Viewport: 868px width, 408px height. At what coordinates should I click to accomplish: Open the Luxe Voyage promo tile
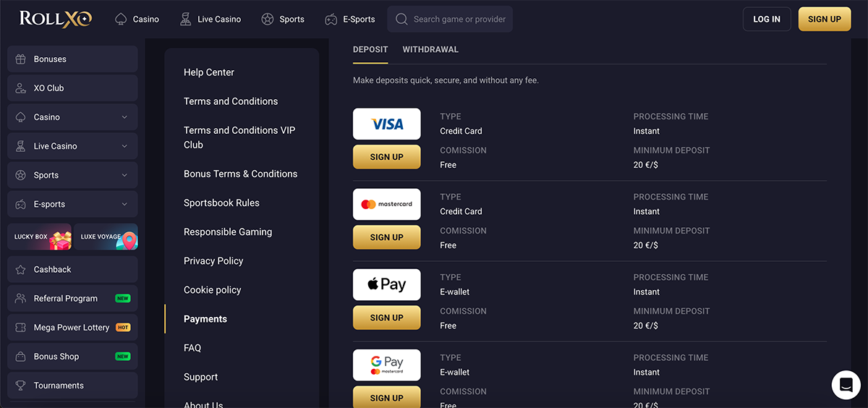pyautogui.click(x=106, y=237)
